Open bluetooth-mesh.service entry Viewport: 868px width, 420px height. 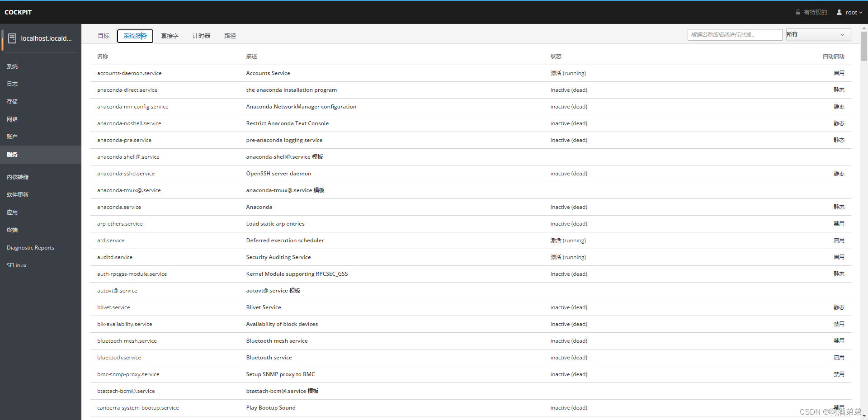tap(471, 341)
